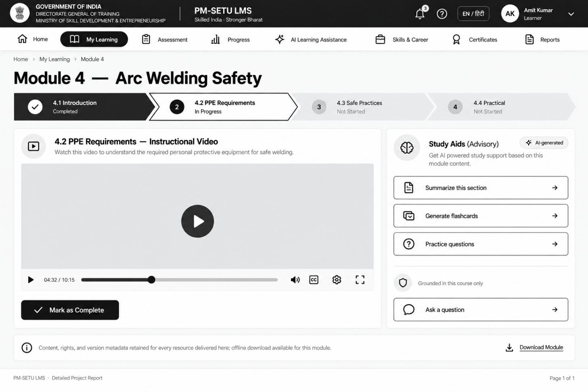
Task: Select My Learning tab
Action: 94,39
